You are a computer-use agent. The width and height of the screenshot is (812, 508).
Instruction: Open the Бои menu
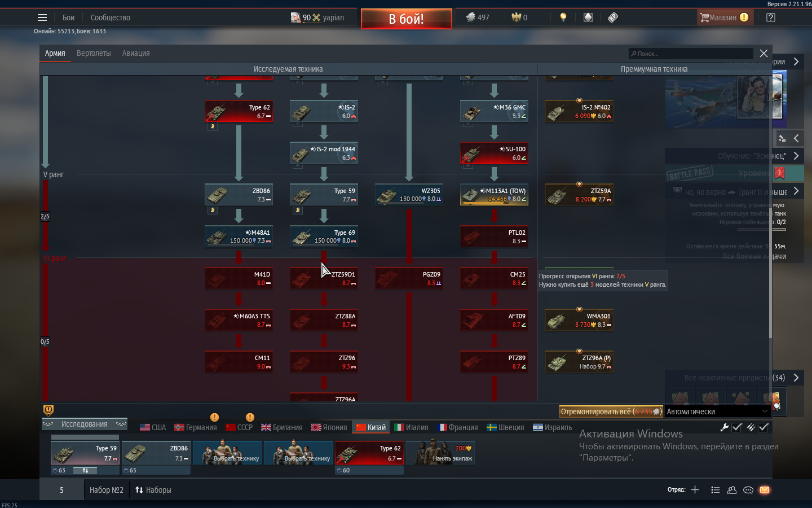coord(69,17)
